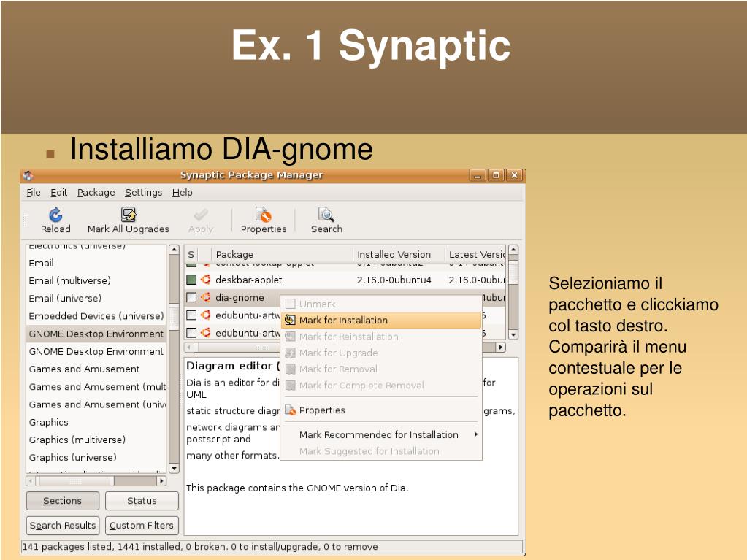Toggle the deskbar-applet status checkbox
Screen dimensions: 747x560
pos(191,280)
